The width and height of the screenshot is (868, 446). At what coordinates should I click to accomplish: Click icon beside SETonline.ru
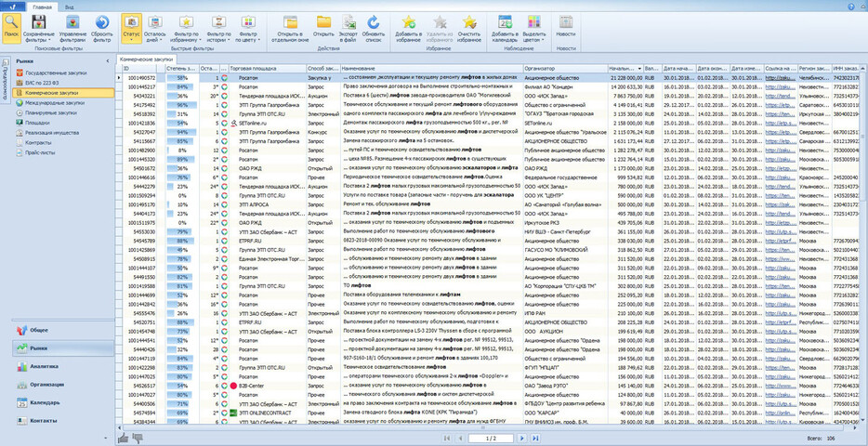click(x=233, y=123)
